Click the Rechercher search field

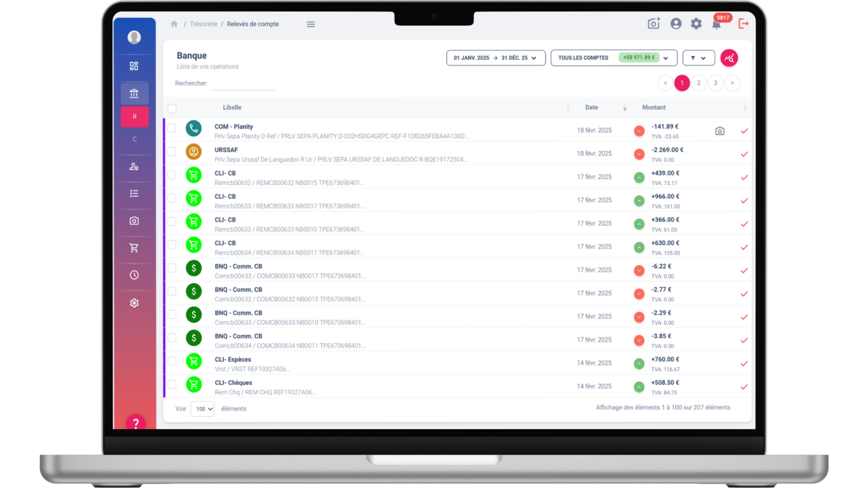pyautogui.click(x=243, y=84)
